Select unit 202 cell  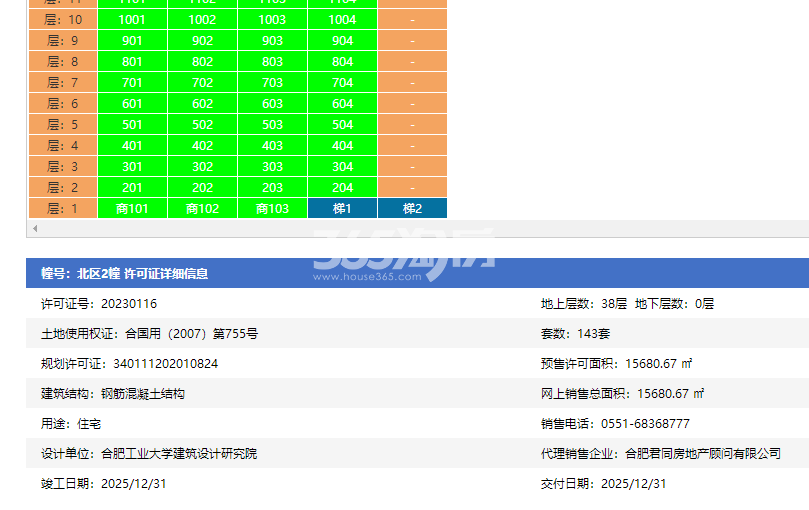[202, 187]
